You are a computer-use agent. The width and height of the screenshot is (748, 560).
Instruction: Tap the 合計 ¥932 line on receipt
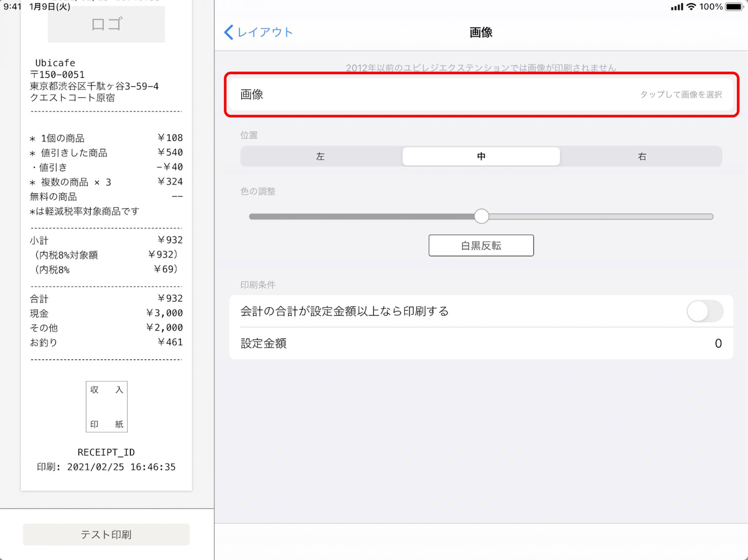click(106, 299)
